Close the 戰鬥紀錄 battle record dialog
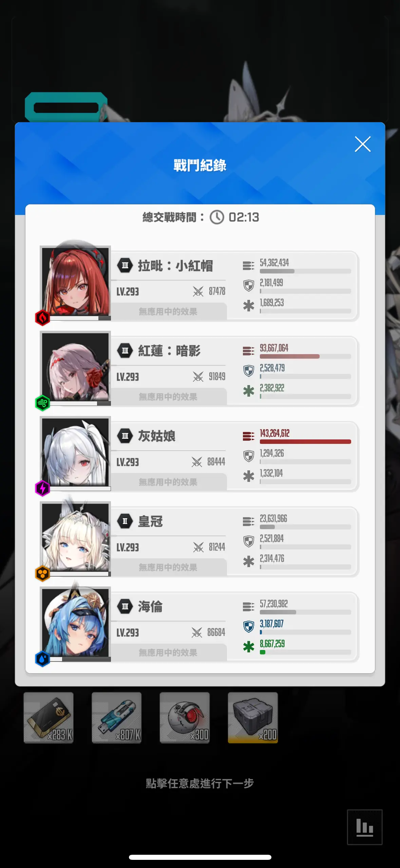This screenshot has height=868, width=400. click(x=362, y=144)
